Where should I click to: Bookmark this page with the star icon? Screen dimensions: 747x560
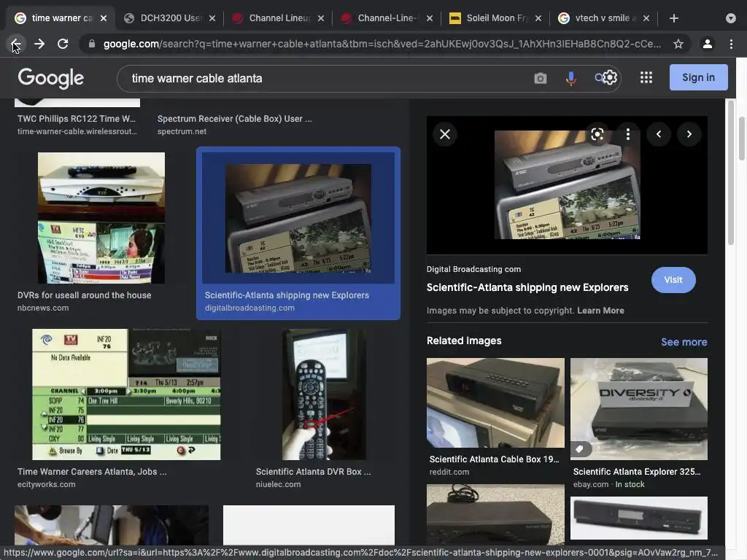[x=678, y=44]
